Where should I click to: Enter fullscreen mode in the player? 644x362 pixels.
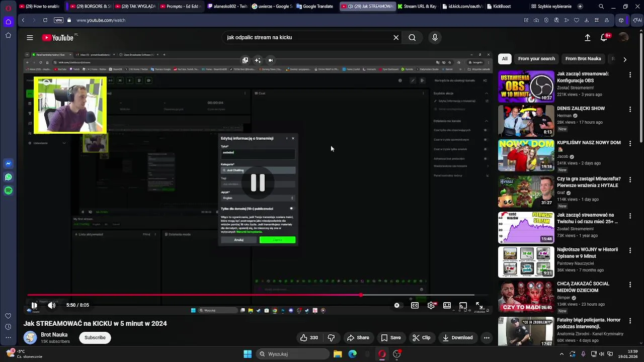pos(479,305)
